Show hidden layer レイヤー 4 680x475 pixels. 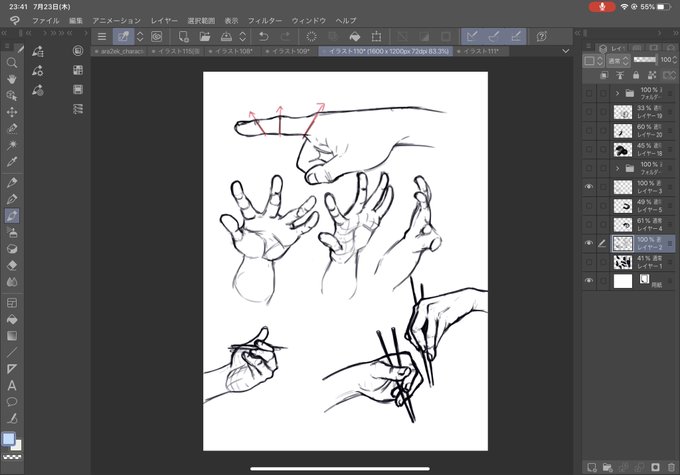(588, 224)
